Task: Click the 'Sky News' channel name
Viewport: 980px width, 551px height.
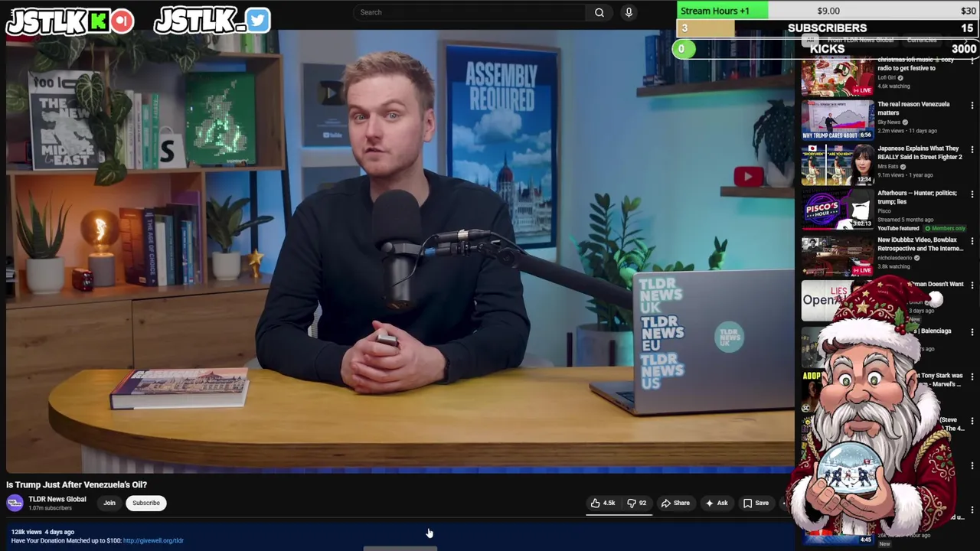Action: point(889,122)
